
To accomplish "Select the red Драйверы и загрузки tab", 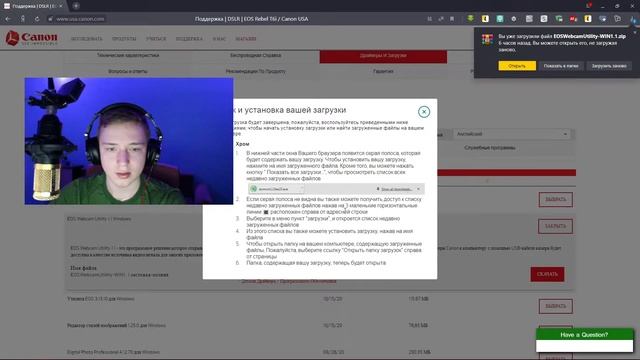I will [x=383, y=56].
